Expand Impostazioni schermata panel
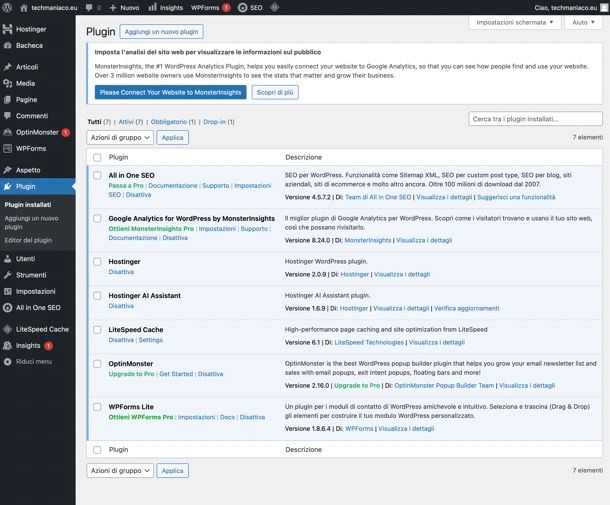The width and height of the screenshot is (610, 505). tap(514, 22)
